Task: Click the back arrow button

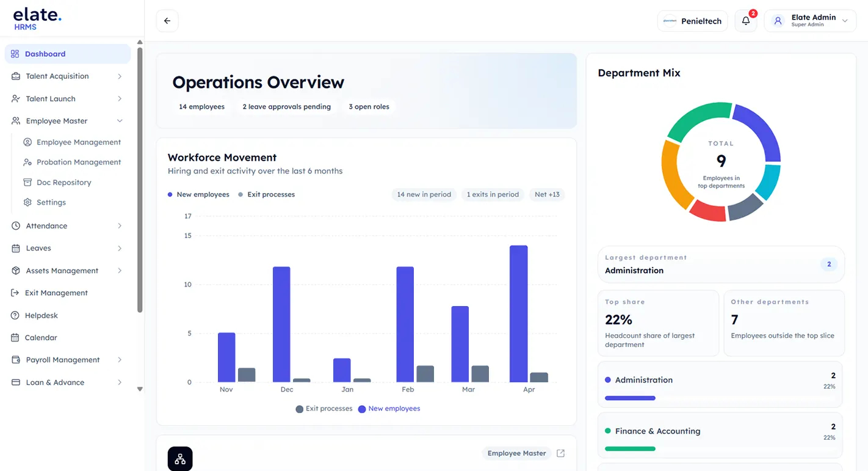Action: pos(167,21)
